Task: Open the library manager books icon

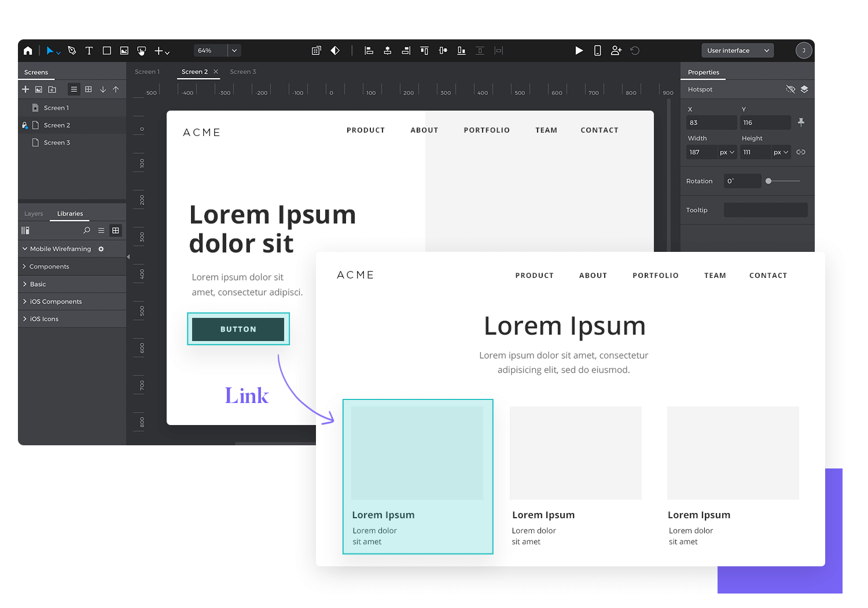Action: click(x=25, y=230)
